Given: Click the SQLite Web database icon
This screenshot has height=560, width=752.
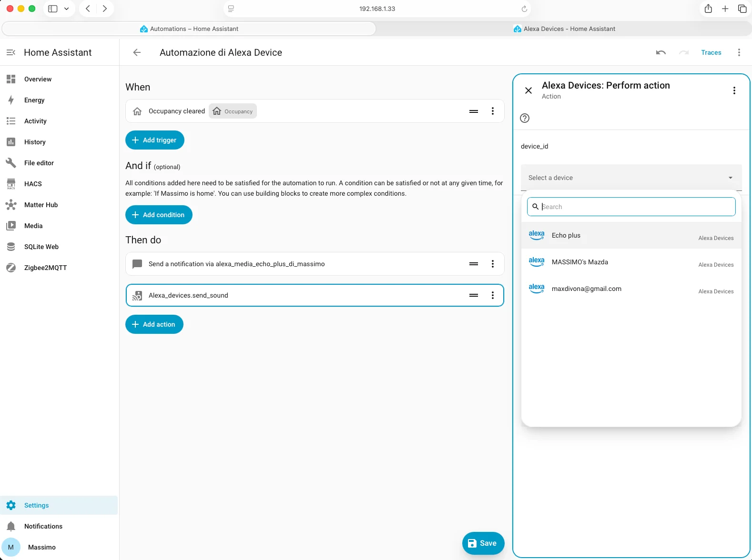Looking at the screenshot, I should (11, 247).
